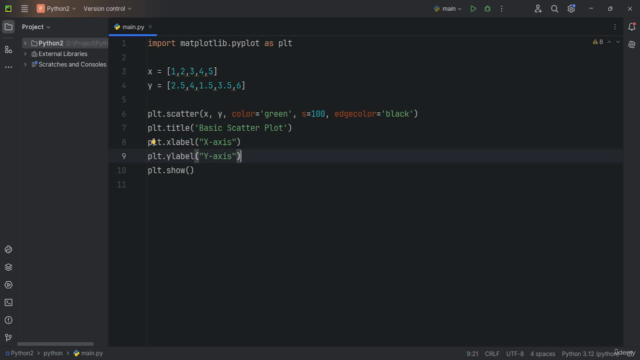Viewport: 640px width, 360px height.
Task: Toggle Project tool window folder icon
Action: click(8, 27)
